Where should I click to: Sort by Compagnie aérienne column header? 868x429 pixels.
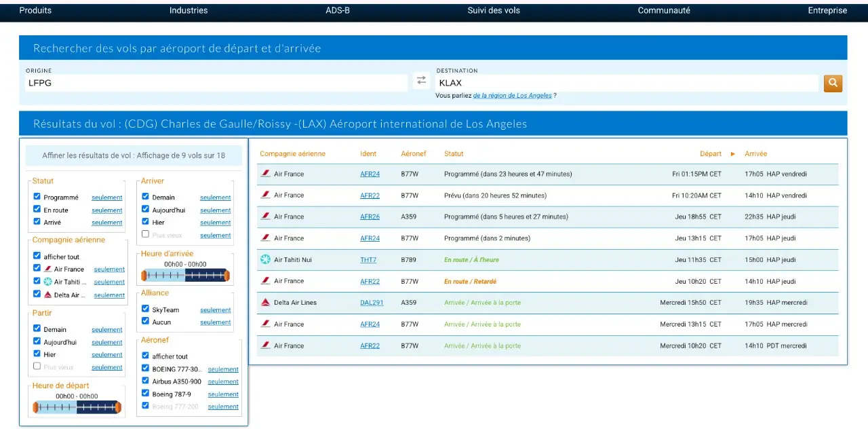click(x=292, y=154)
